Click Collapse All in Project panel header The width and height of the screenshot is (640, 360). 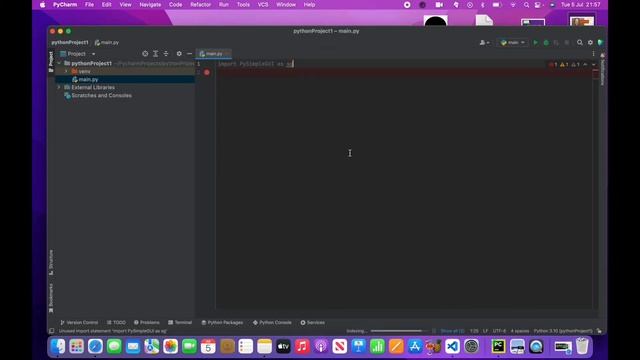tap(166, 53)
